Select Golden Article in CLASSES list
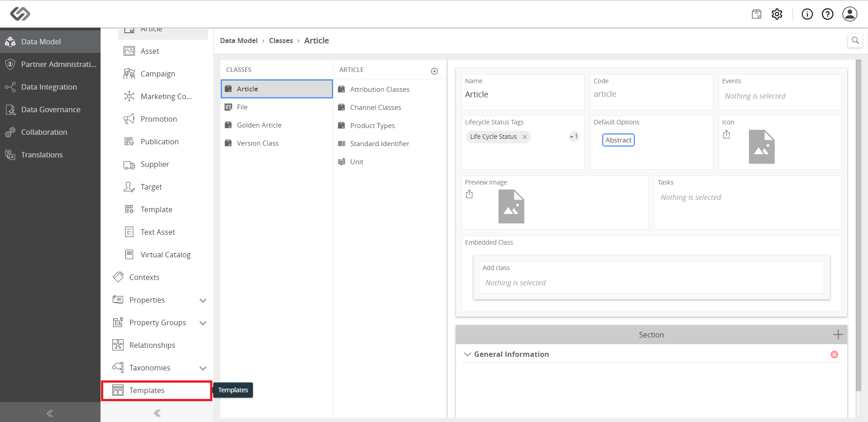The image size is (868, 422). pyautogui.click(x=277, y=125)
